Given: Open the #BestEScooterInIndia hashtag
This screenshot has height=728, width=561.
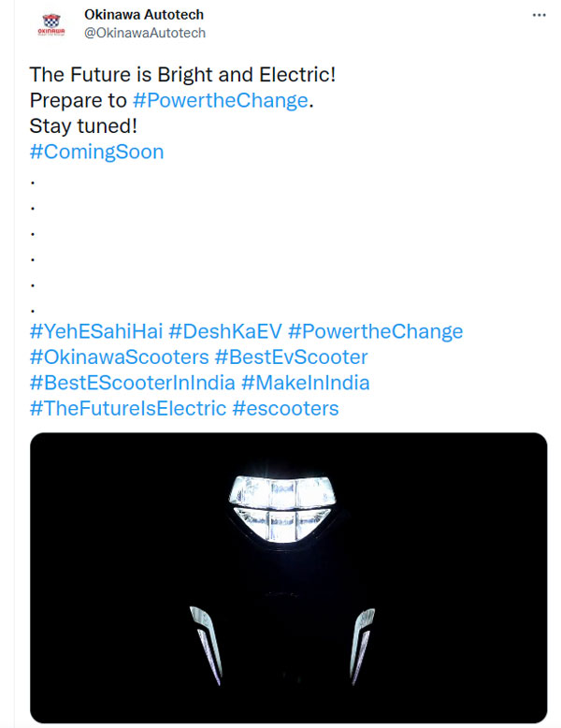Looking at the screenshot, I should pyautogui.click(x=131, y=383).
